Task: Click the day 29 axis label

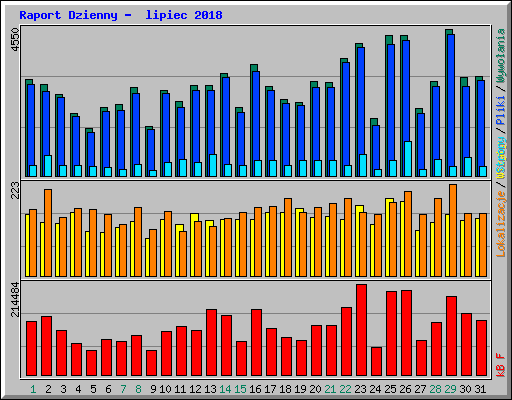Action: point(450,389)
